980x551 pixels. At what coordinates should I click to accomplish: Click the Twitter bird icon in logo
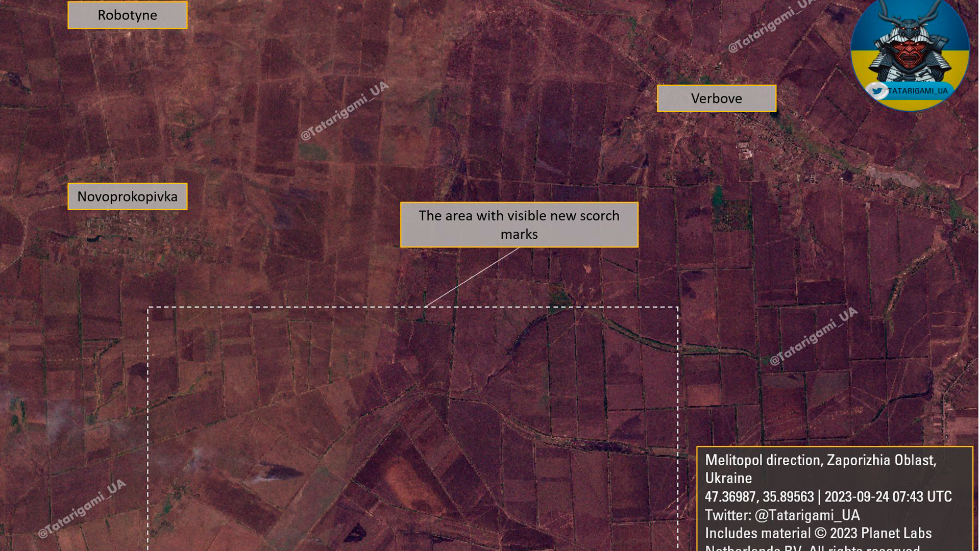click(877, 91)
